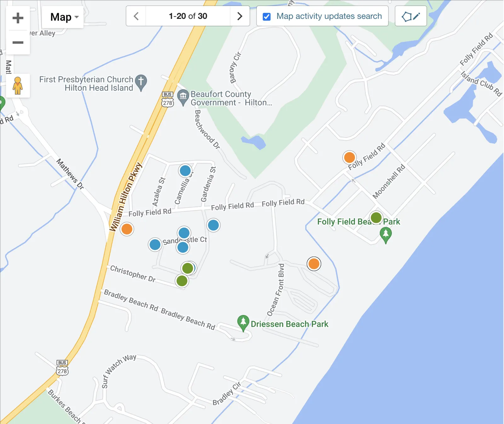Click the Beaufort County Government label
The width and height of the screenshot is (504, 424).
coord(231,98)
